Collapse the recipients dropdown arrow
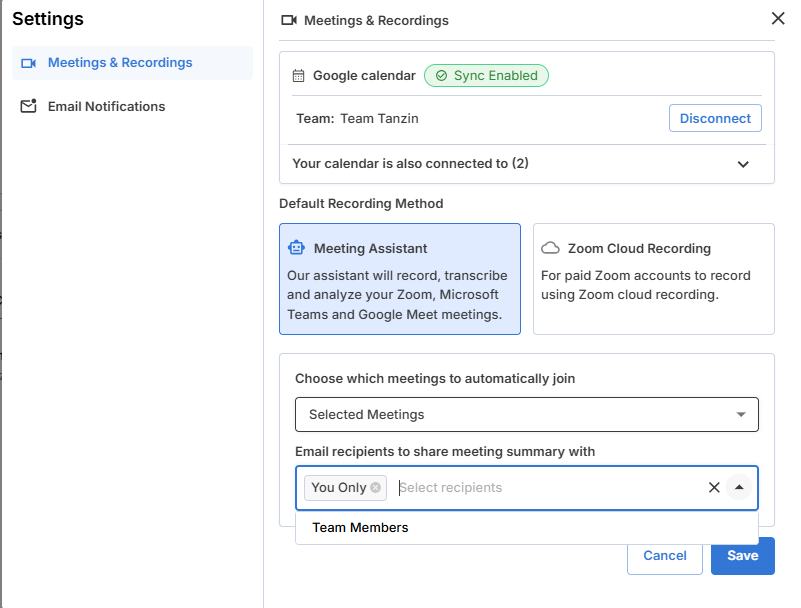This screenshot has height=608, width=801. (x=739, y=488)
